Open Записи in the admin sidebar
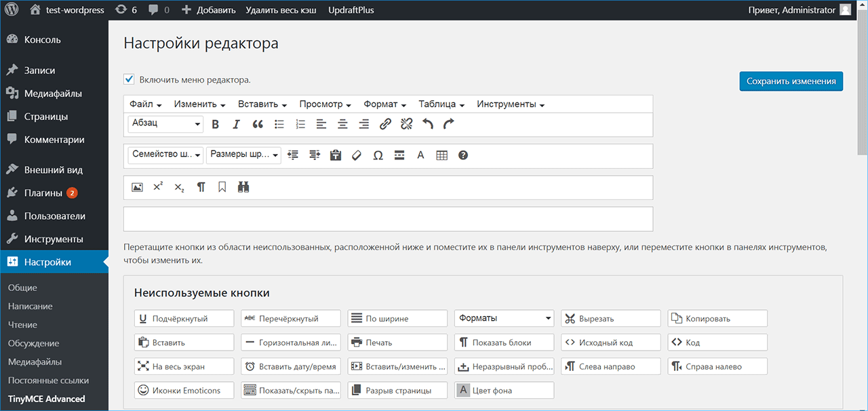868x411 pixels. 54,70
